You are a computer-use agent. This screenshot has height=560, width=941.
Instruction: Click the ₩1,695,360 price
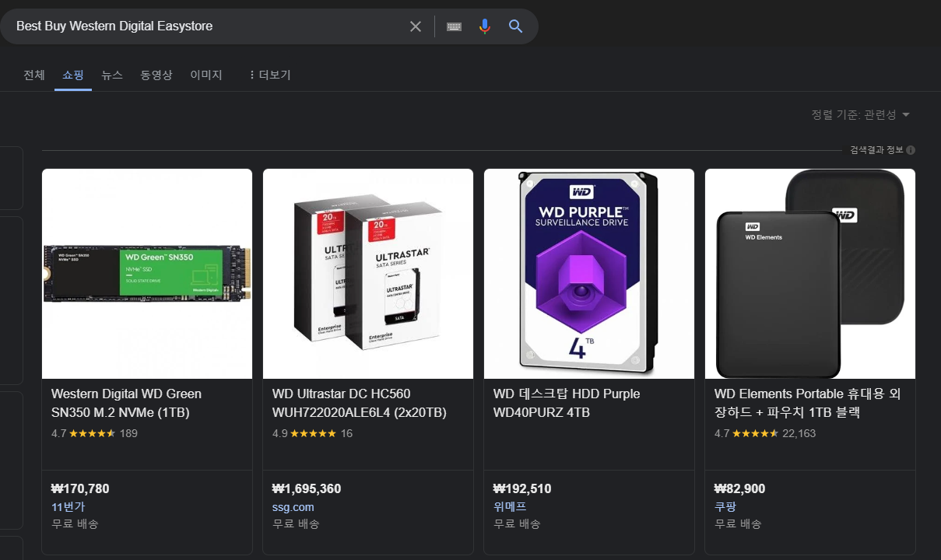point(307,488)
